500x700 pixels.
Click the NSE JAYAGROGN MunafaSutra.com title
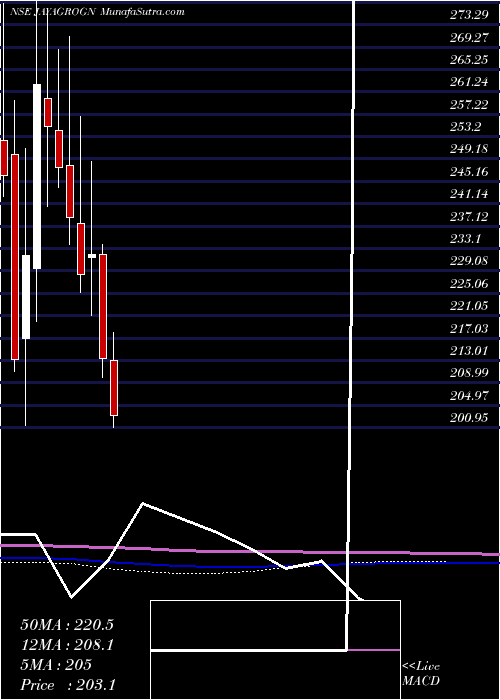point(97,12)
